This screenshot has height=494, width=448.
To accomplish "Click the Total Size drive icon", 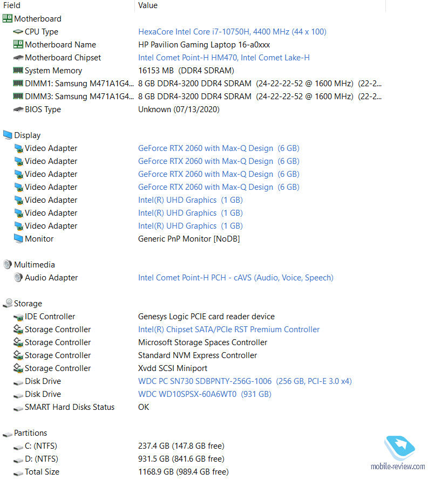I will tap(18, 473).
